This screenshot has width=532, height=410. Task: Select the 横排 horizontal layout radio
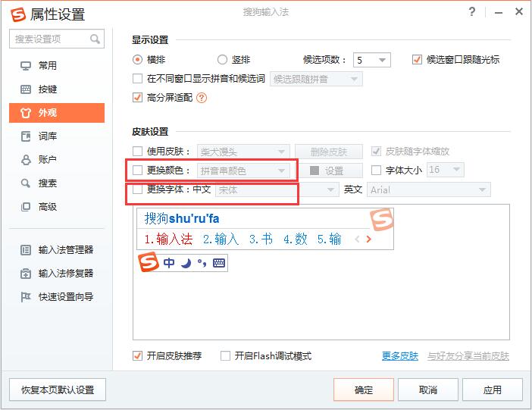point(137,60)
